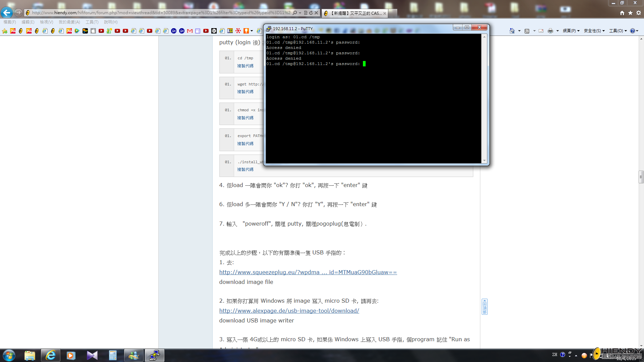Viewport: 644px width, 362px height.
Task: Click the Refresh icon in address bar
Action: pos(311,13)
